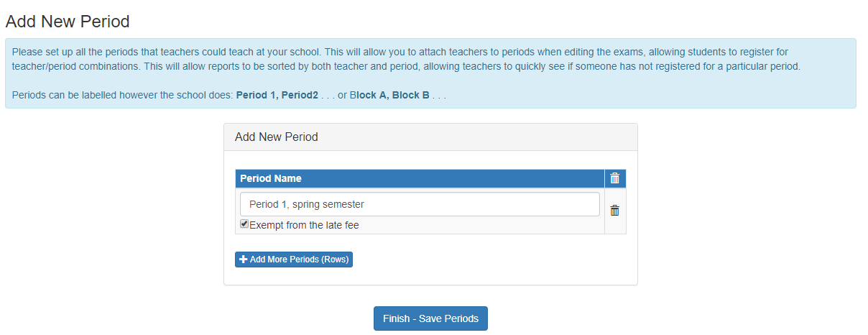Click the bold 'Block A, Block B' example
Image resolution: width=868 pixels, height=335 pixels.
(389, 95)
